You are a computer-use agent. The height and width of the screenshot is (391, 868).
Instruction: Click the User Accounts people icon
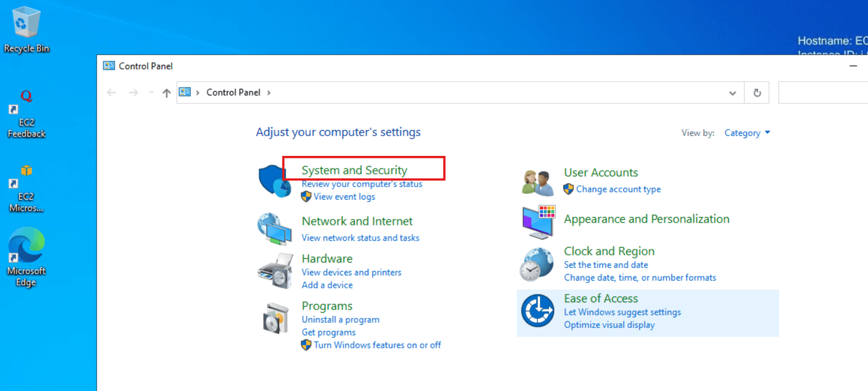click(537, 182)
